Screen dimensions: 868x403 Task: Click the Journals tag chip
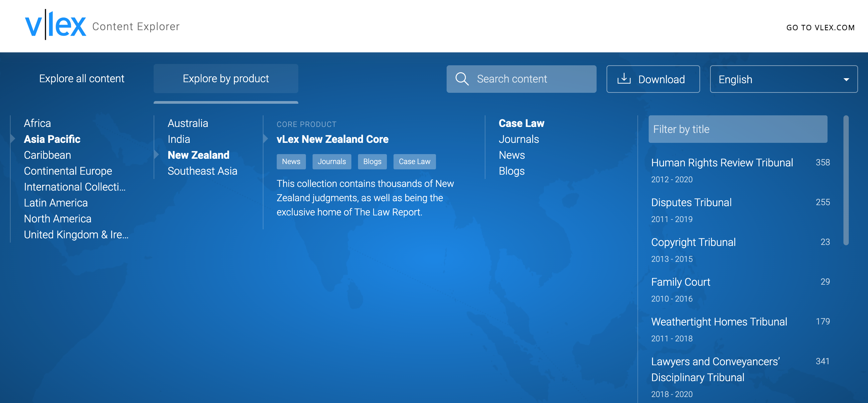click(x=332, y=162)
